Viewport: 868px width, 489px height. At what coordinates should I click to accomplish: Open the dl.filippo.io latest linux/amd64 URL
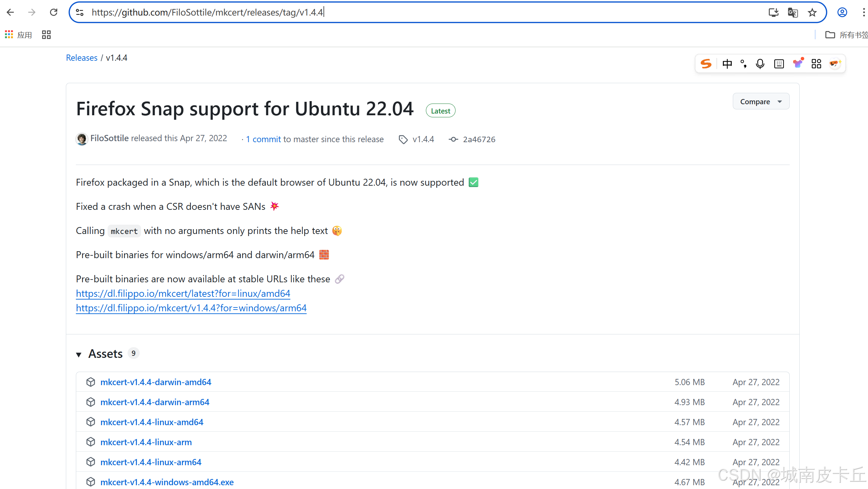(183, 293)
